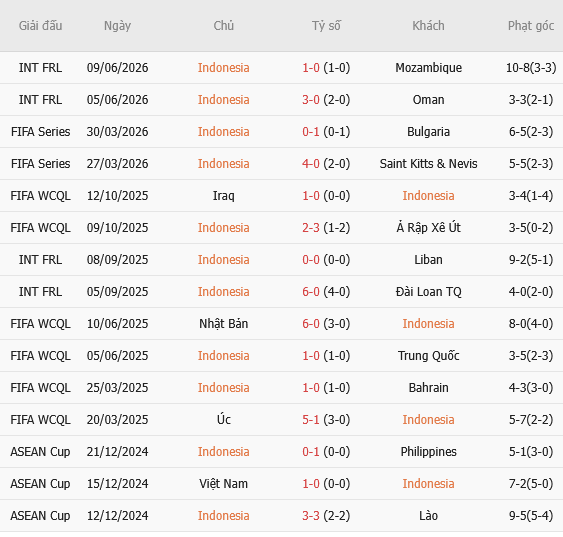Open the Đài Loan TQ team link
The height and width of the screenshot is (537, 563).
pos(428,291)
